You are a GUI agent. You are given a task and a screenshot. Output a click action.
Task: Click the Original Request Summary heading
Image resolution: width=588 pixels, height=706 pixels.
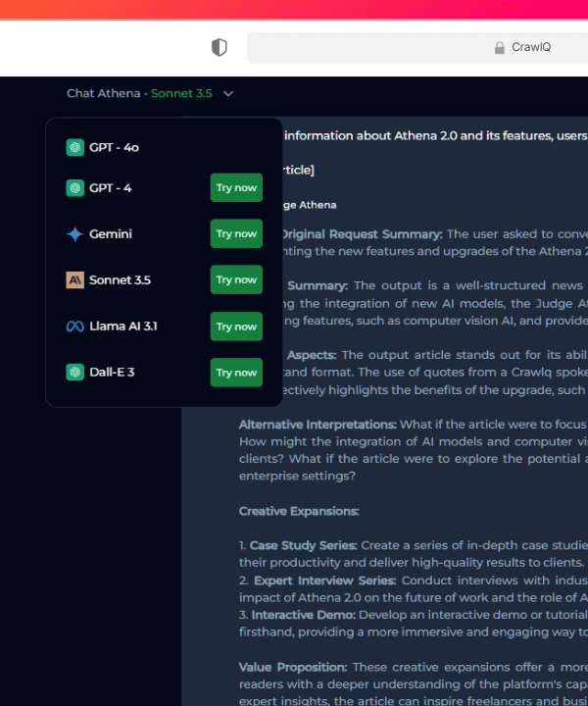[x=363, y=234]
